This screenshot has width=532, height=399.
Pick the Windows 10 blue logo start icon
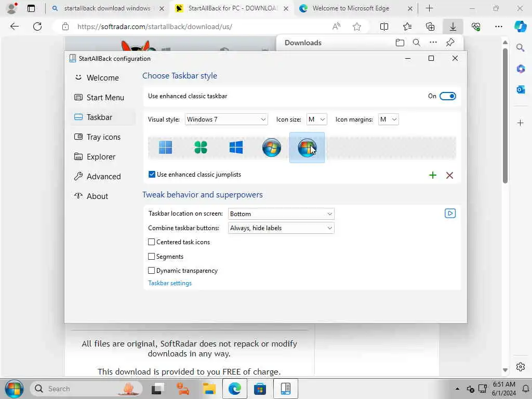(236, 148)
